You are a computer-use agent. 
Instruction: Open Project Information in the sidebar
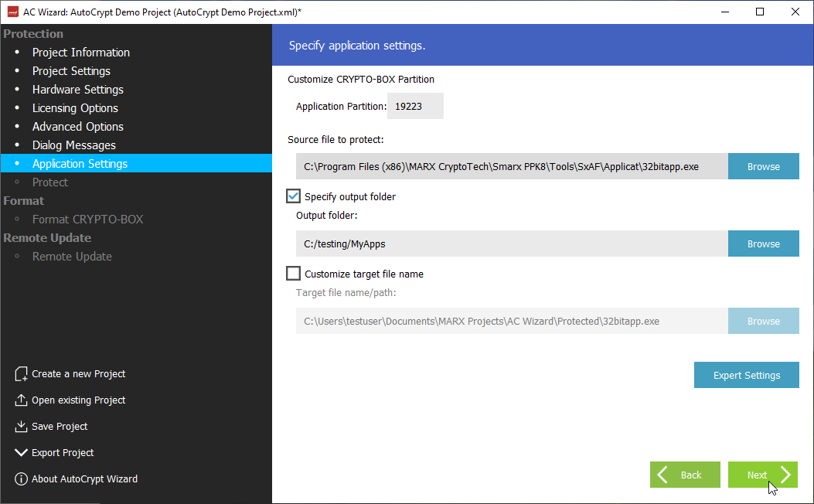(x=80, y=53)
